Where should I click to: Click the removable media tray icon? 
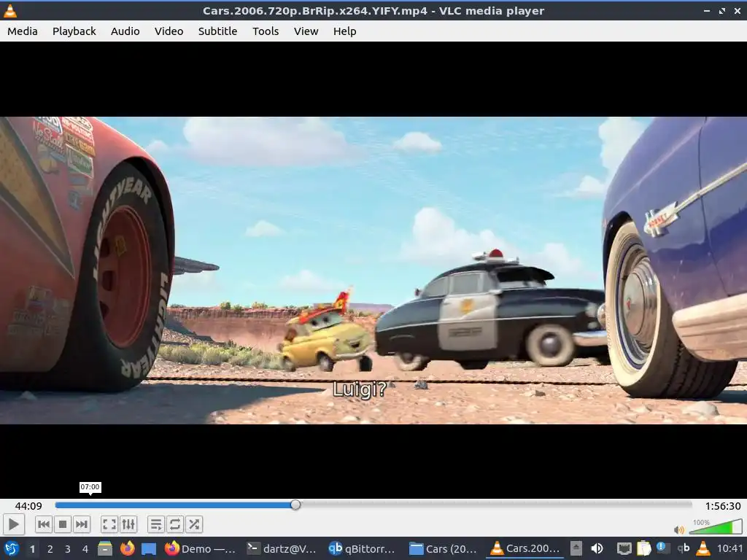(x=576, y=548)
